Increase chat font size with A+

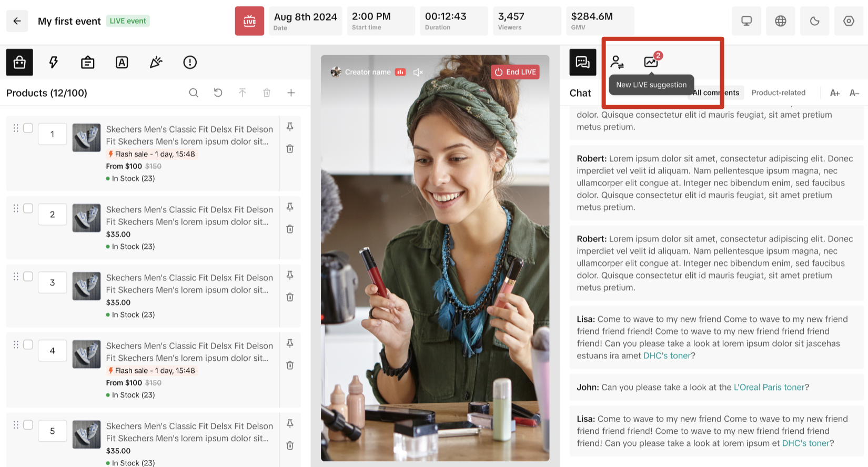[834, 93]
